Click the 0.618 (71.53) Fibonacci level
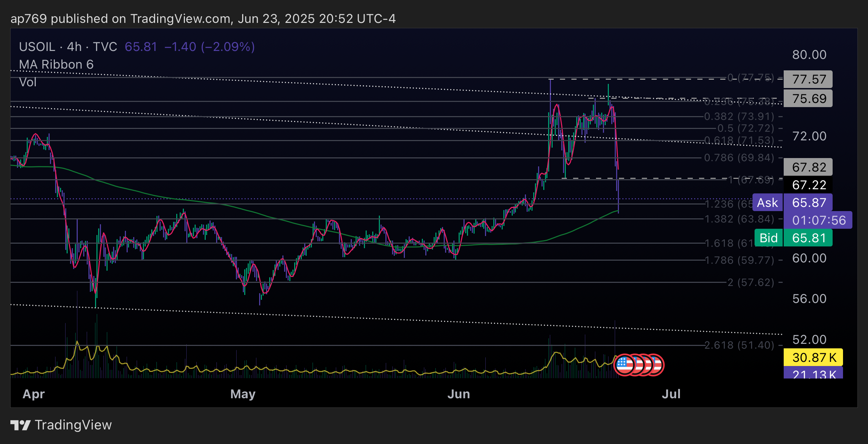Image resolution: width=868 pixels, height=444 pixels. 739,140
